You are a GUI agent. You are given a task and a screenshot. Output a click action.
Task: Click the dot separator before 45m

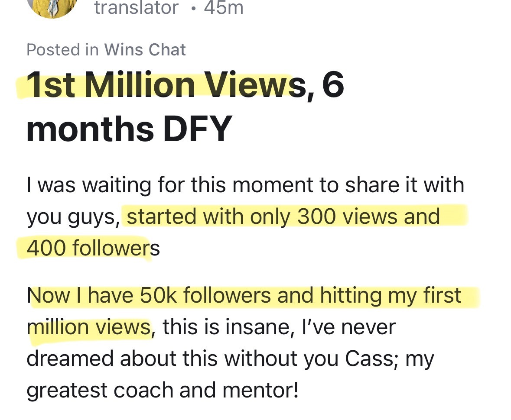[194, 9]
